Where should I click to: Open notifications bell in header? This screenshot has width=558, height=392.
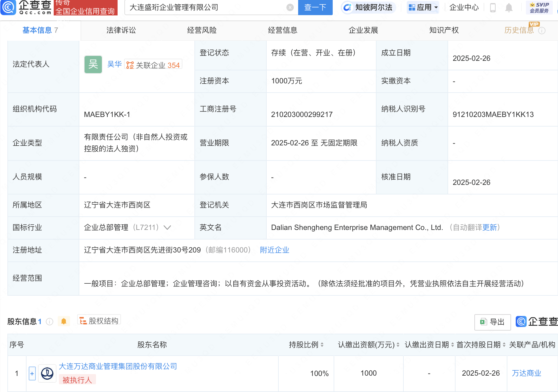coord(509,7)
